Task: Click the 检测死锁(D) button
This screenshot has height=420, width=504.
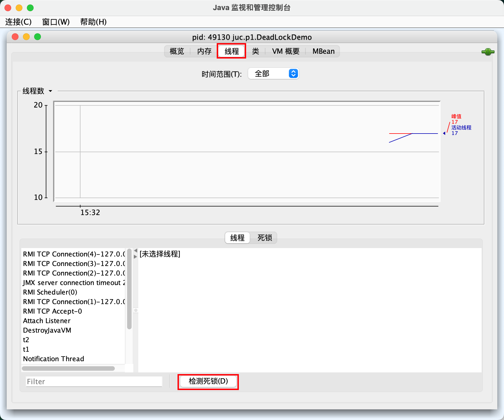Action: (x=208, y=381)
